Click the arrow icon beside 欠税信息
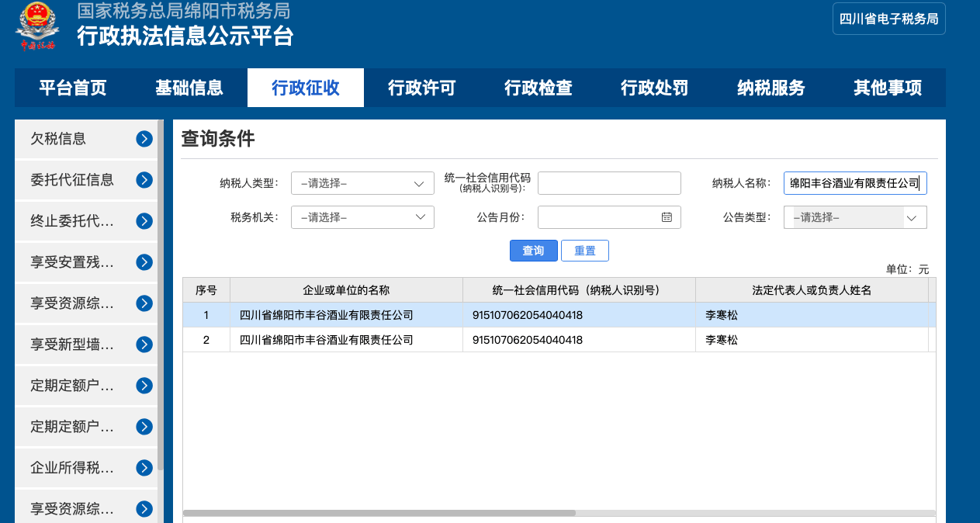 pyautogui.click(x=144, y=139)
